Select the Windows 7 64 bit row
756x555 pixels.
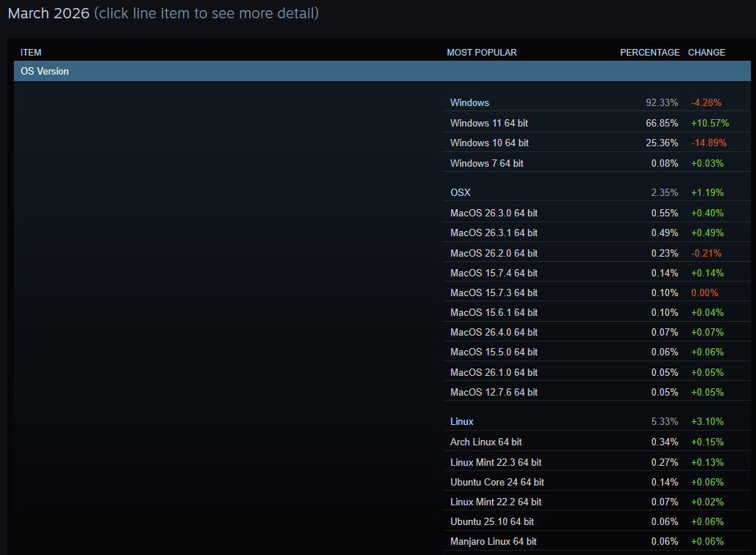coord(597,163)
